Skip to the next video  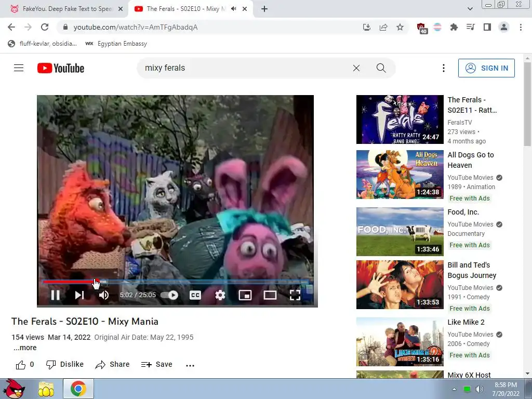[79, 295]
